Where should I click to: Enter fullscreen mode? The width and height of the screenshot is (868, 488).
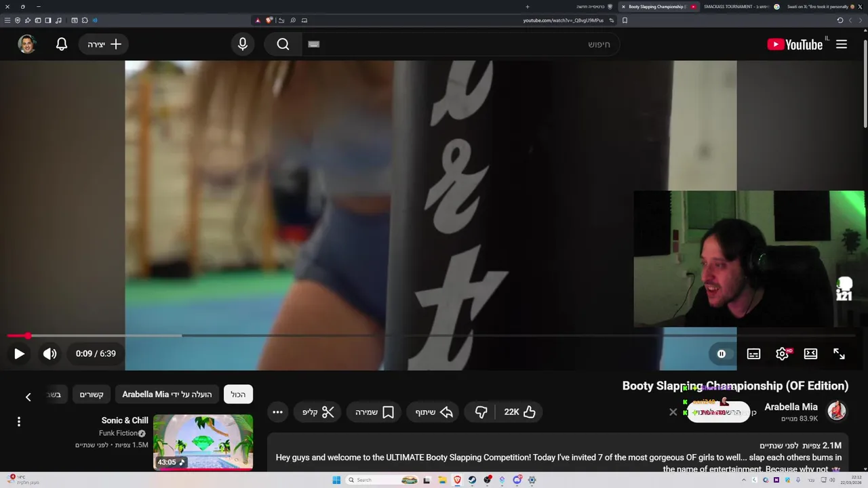(x=839, y=354)
